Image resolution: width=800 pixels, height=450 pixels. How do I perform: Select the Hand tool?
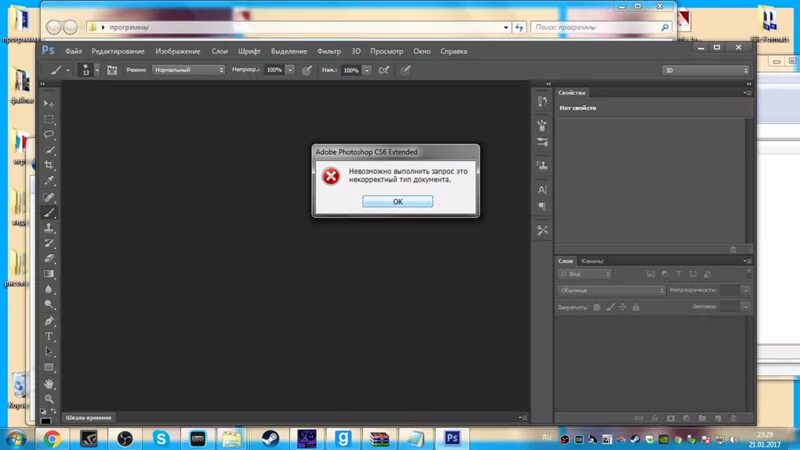[x=49, y=384]
